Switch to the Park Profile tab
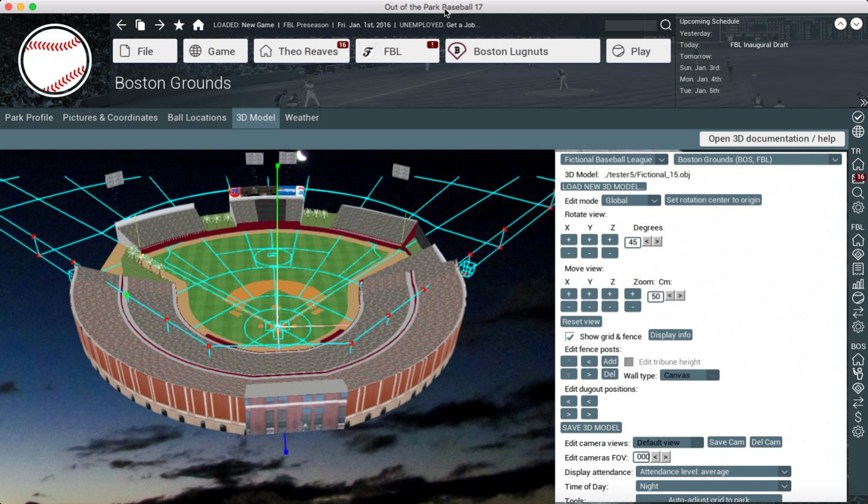The width and height of the screenshot is (868, 504). [29, 118]
